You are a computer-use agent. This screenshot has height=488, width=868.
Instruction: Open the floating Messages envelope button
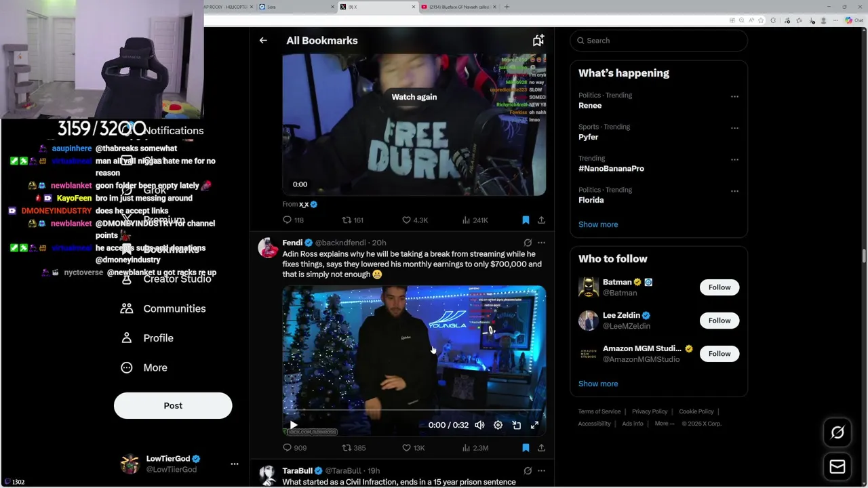(837, 467)
